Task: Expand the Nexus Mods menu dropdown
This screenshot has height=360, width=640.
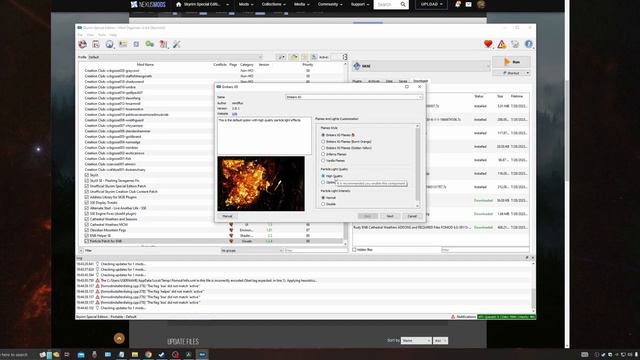Action: coord(246,4)
